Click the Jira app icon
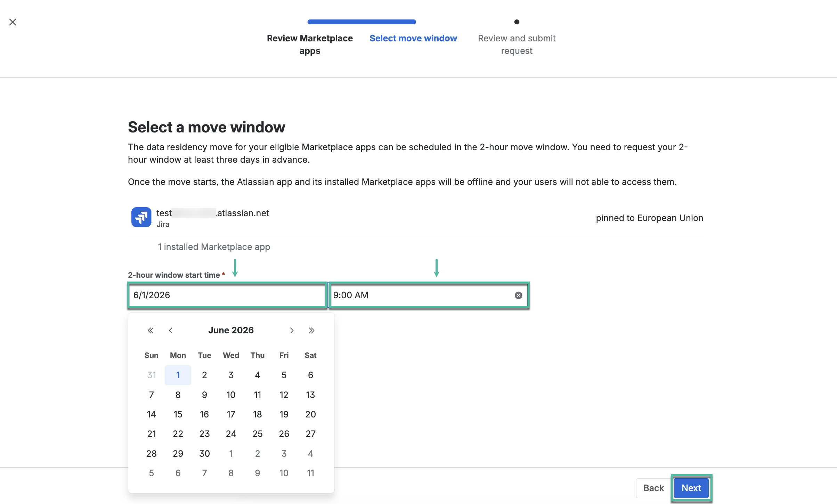The height and width of the screenshot is (504, 837). pyautogui.click(x=141, y=217)
